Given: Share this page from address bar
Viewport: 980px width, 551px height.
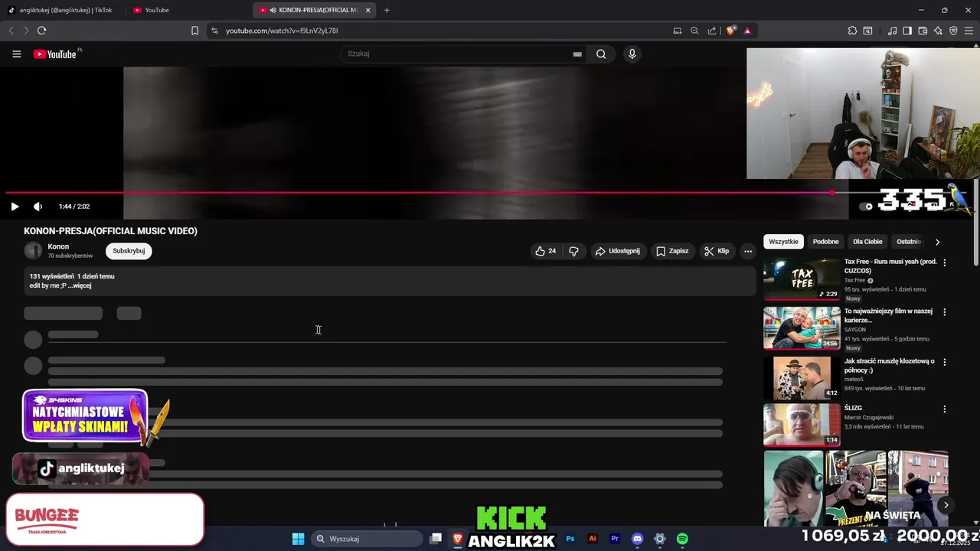Looking at the screenshot, I should pyautogui.click(x=712, y=31).
